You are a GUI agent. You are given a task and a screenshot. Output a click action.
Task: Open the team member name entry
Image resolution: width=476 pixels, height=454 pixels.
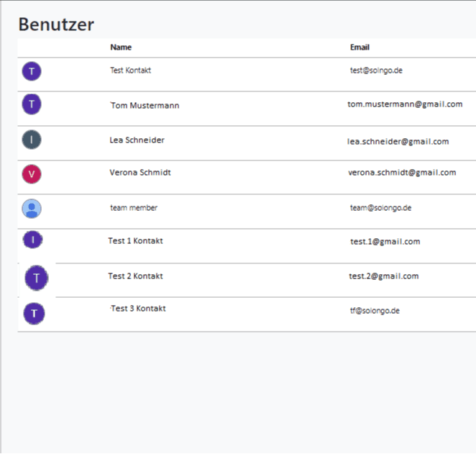(x=134, y=208)
